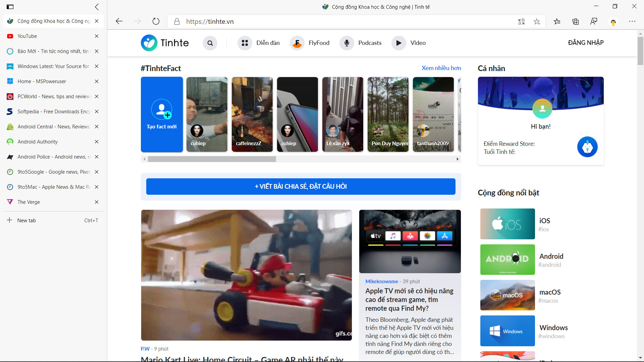Click the Tinhte logo icon
Viewport: 644px width, 362px height.
(x=149, y=43)
